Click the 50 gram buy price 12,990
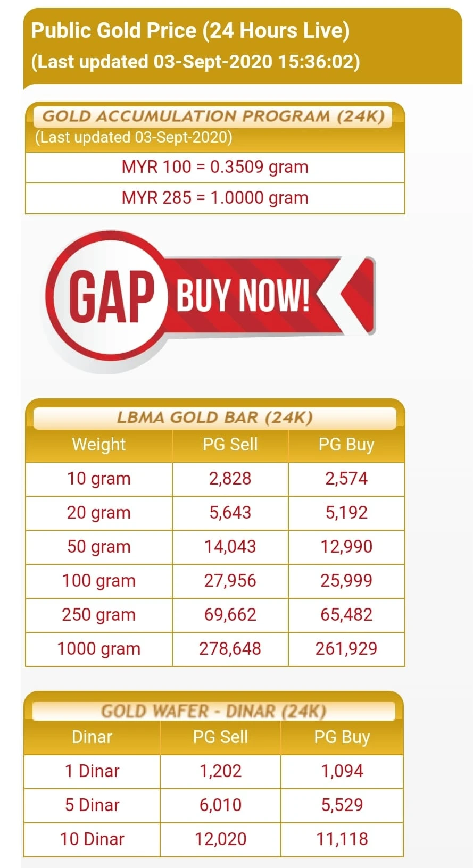 346,547
